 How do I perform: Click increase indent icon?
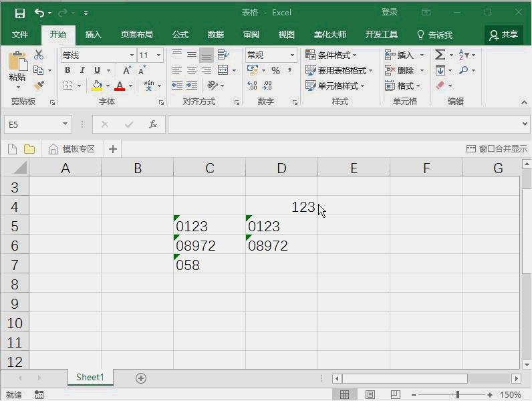click(192, 85)
